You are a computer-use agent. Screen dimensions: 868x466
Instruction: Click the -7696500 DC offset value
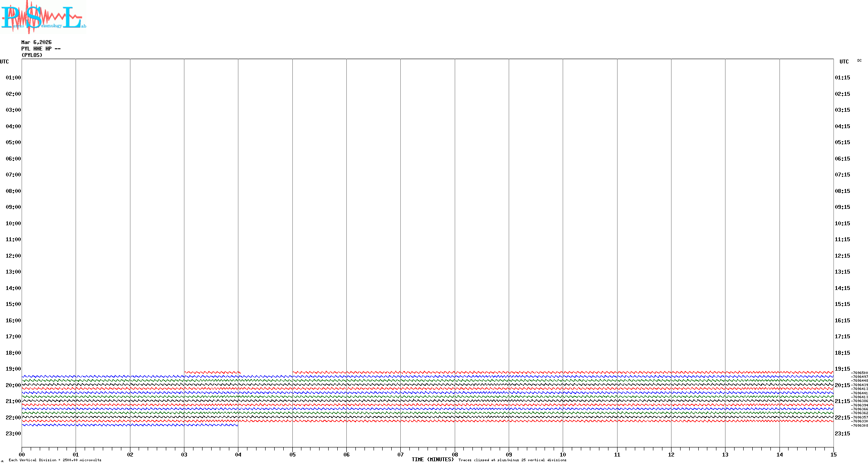pos(859,373)
